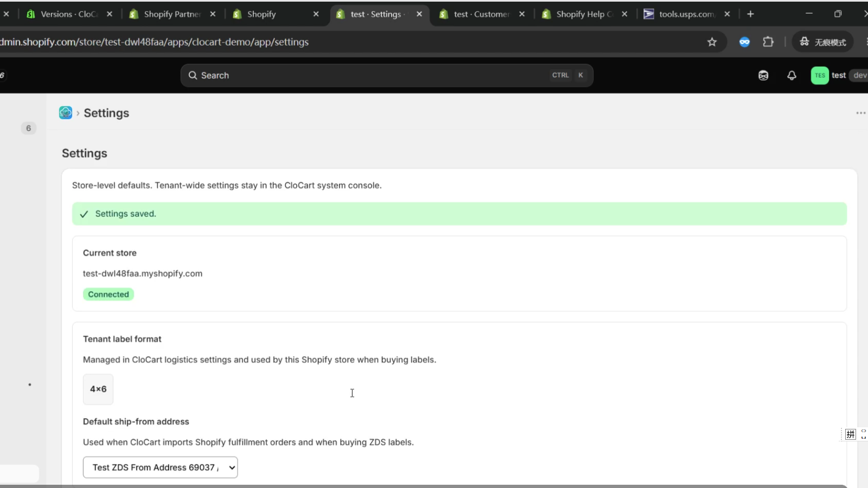
Task: Focus the browser address bar URL
Action: (347, 42)
